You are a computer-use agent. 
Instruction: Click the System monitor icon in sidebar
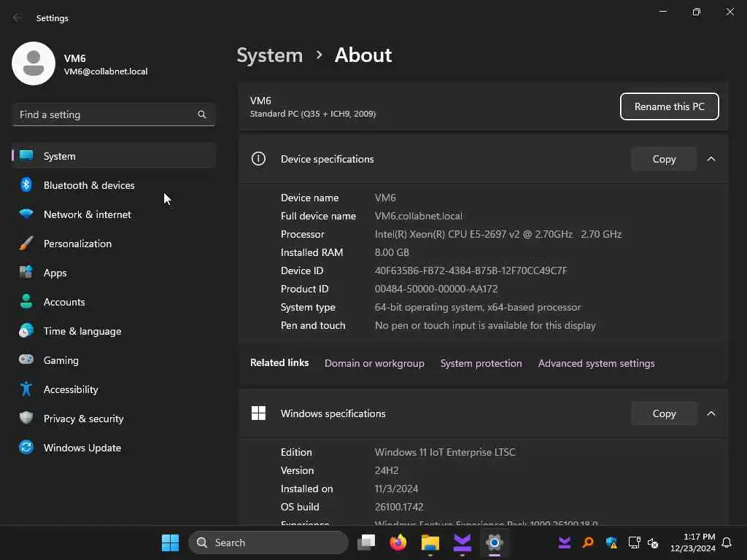[26, 155]
